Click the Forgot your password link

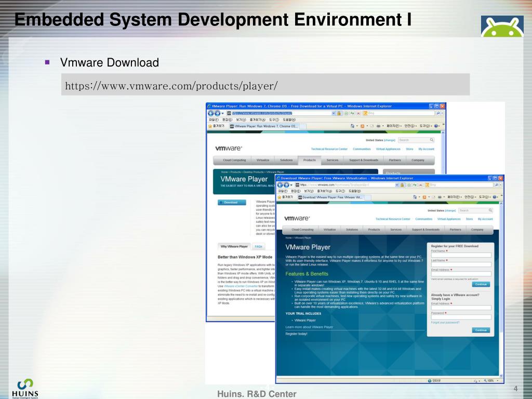click(x=445, y=323)
